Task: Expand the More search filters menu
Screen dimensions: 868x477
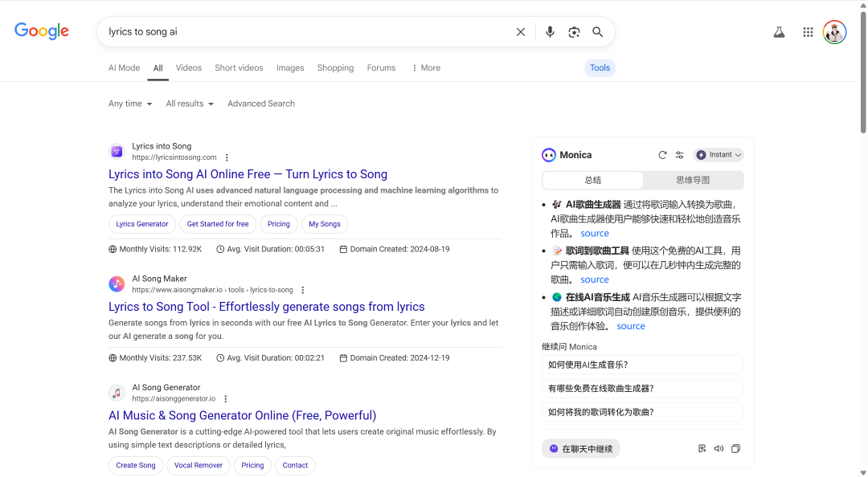Action: pyautogui.click(x=426, y=67)
